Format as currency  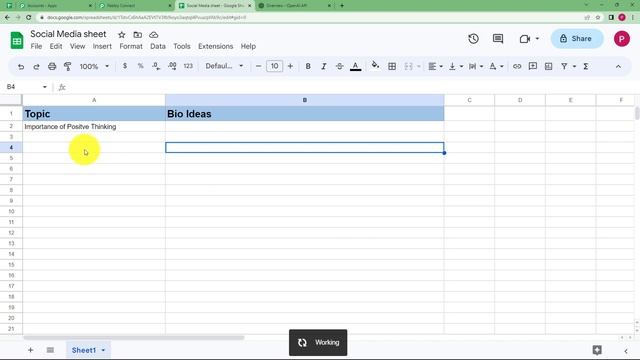coord(125,66)
